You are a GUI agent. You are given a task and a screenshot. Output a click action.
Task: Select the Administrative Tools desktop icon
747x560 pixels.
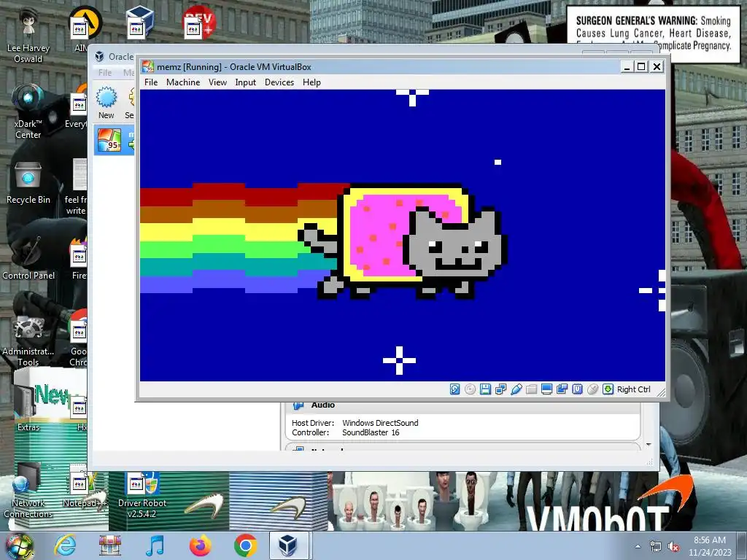tap(28, 340)
